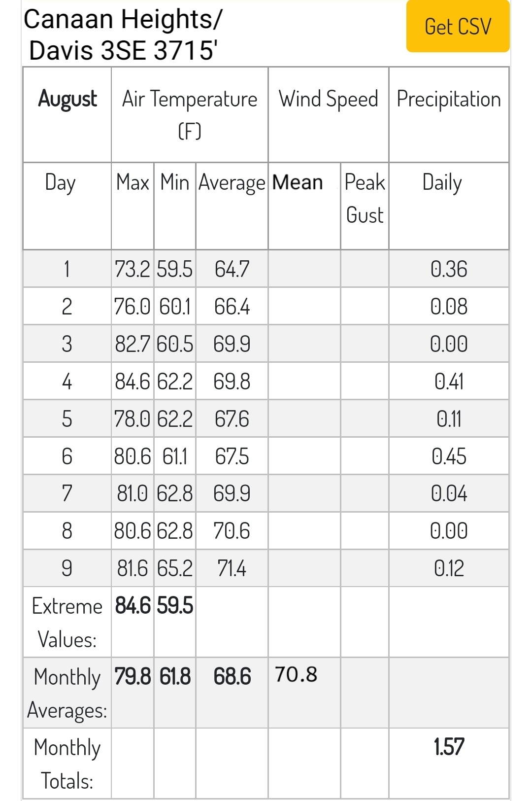The height and width of the screenshot is (801, 532).
Task: Select the Max temperature subheader
Action: click(x=133, y=182)
